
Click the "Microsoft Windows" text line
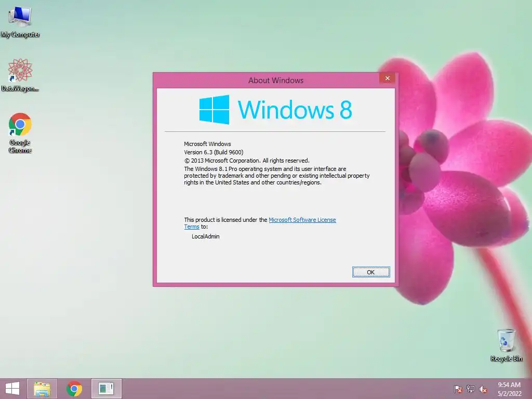pyautogui.click(x=207, y=144)
